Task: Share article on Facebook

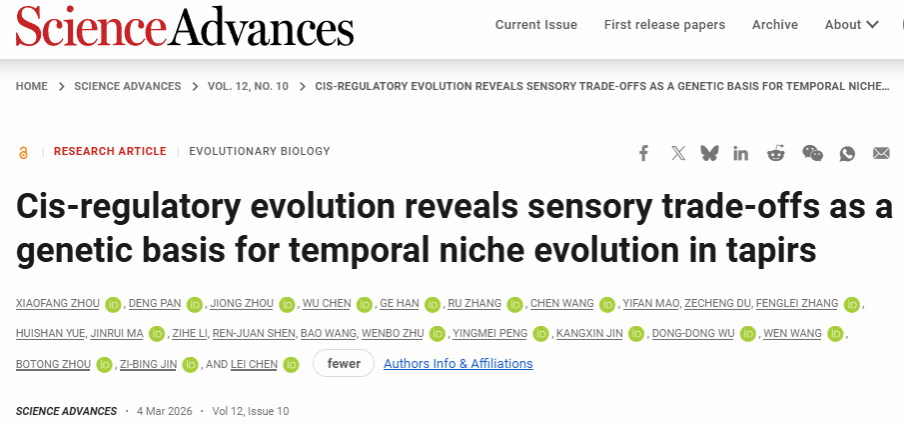Action: tap(644, 153)
